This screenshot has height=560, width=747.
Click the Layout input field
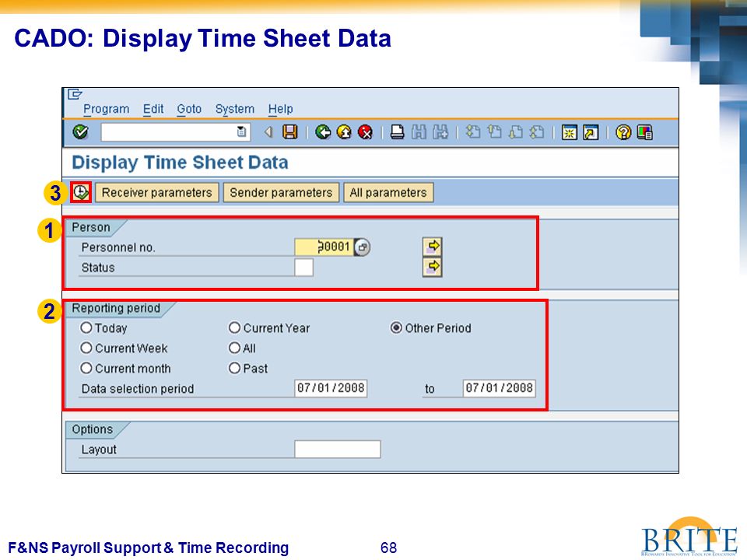[337, 449]
